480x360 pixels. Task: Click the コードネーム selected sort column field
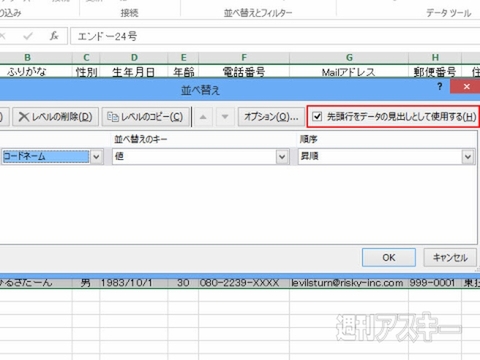pyautogui.click(x=46, y=157)
